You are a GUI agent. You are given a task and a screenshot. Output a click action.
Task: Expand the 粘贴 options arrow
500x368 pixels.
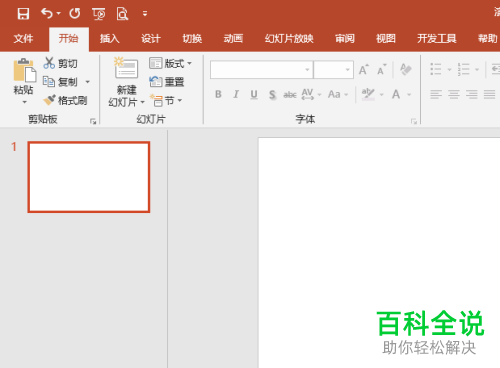click(x=24, y=102)
